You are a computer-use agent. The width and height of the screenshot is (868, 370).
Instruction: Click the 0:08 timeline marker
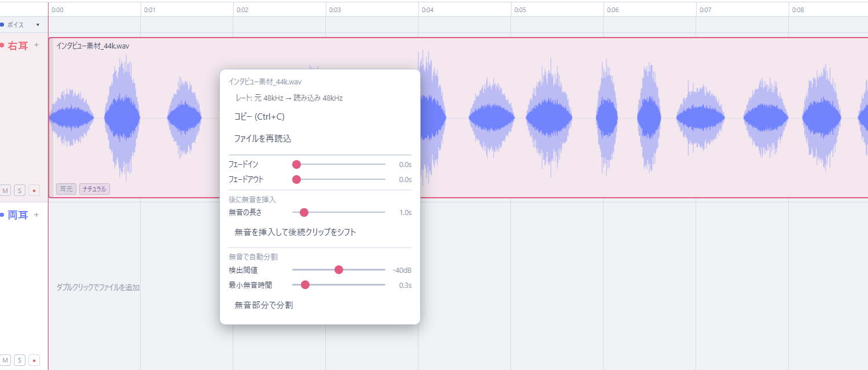pos(798,10)
